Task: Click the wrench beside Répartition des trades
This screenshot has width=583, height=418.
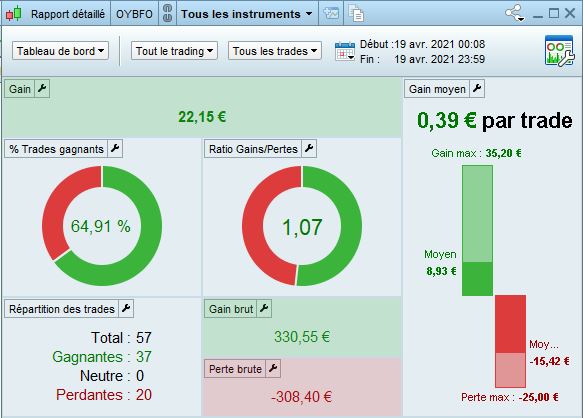Action: coord(126,308)
